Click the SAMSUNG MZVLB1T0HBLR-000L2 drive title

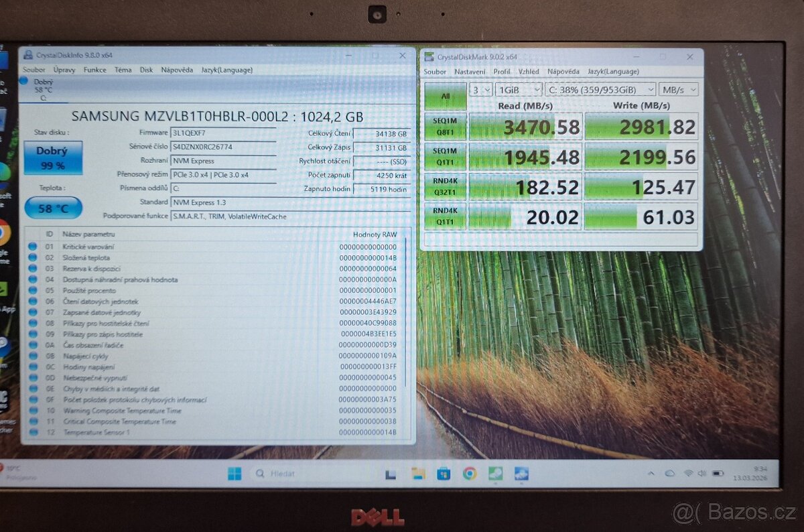click(218, 115)
